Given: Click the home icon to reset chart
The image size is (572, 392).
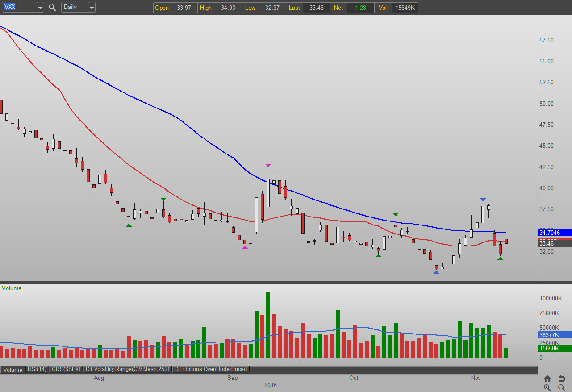Looking at the screenshot, I should click(547, 379).
